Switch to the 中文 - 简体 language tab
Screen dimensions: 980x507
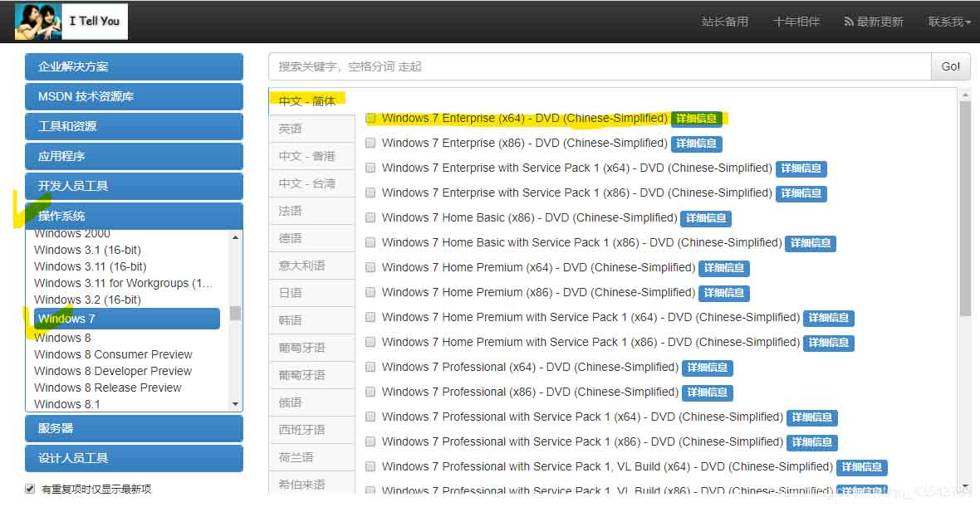point(311,101)
